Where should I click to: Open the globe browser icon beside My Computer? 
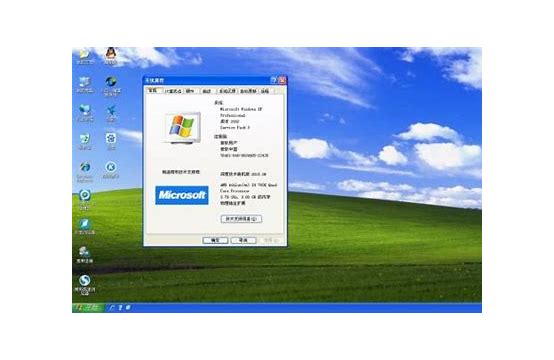(x=111, y=86)
